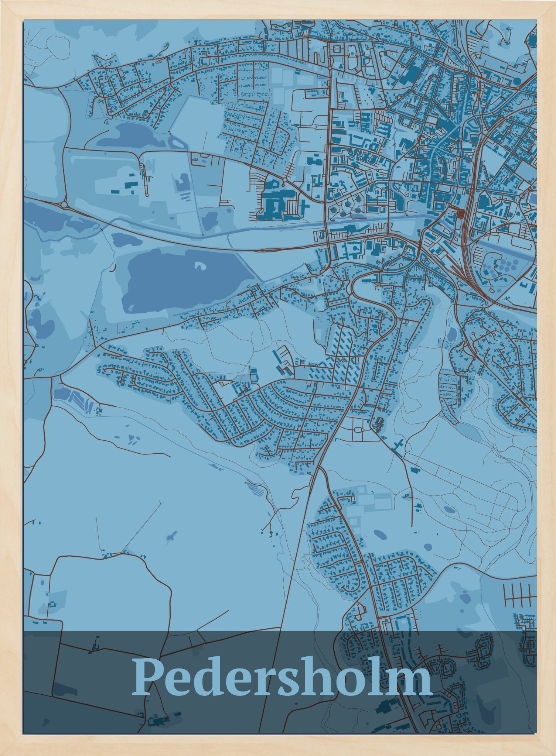Select the cross-shaped building south of town

[x=398, y=447]
